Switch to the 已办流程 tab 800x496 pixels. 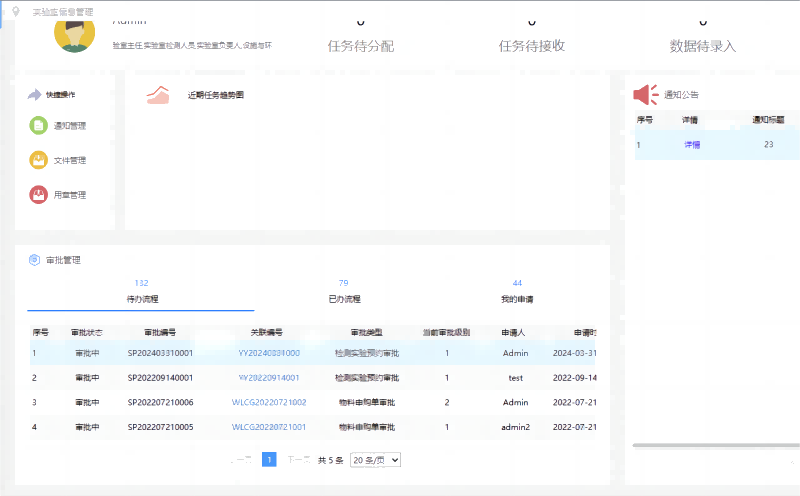click(x=344, y=299)
